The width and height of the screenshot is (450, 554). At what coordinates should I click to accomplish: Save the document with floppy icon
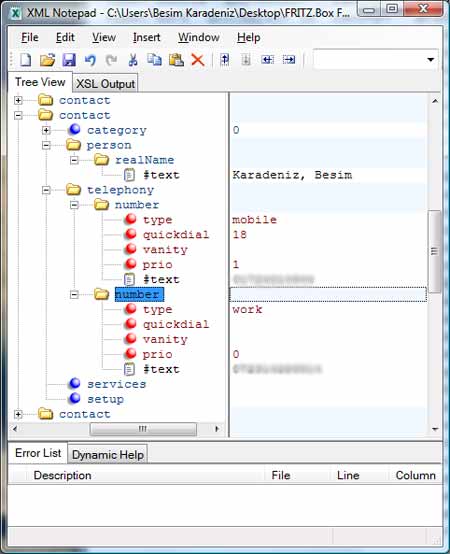69,60
